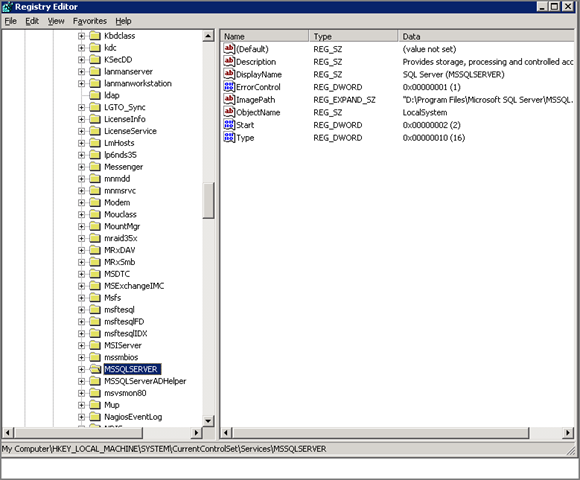Click the string icon of ObjectName value
The height and width of the screenshot is (480, 580).
(229, 112)
